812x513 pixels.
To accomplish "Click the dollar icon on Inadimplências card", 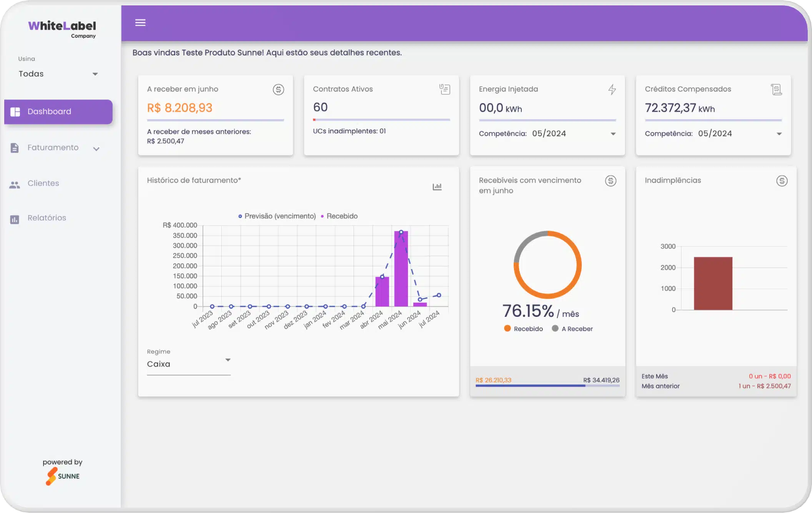I will pos(782,181).
